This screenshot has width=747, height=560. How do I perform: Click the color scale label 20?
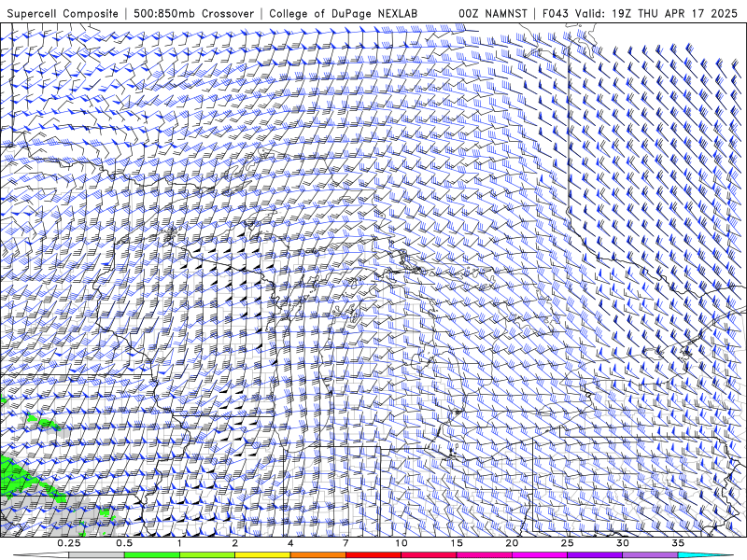pos(512,543)
